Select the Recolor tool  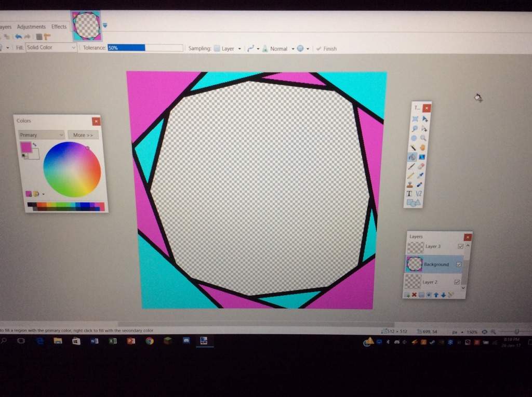pos(419,184)
